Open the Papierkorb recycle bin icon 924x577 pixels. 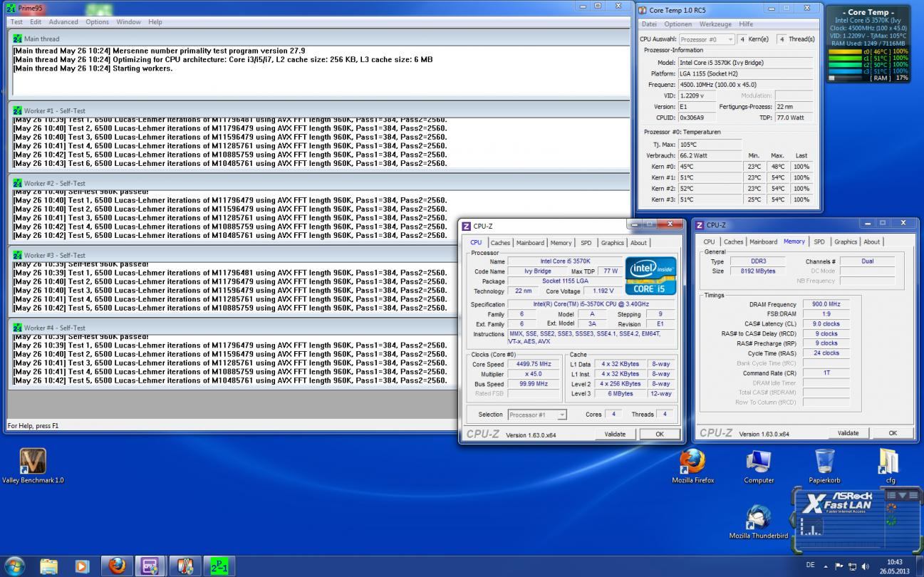pos(824,466)
